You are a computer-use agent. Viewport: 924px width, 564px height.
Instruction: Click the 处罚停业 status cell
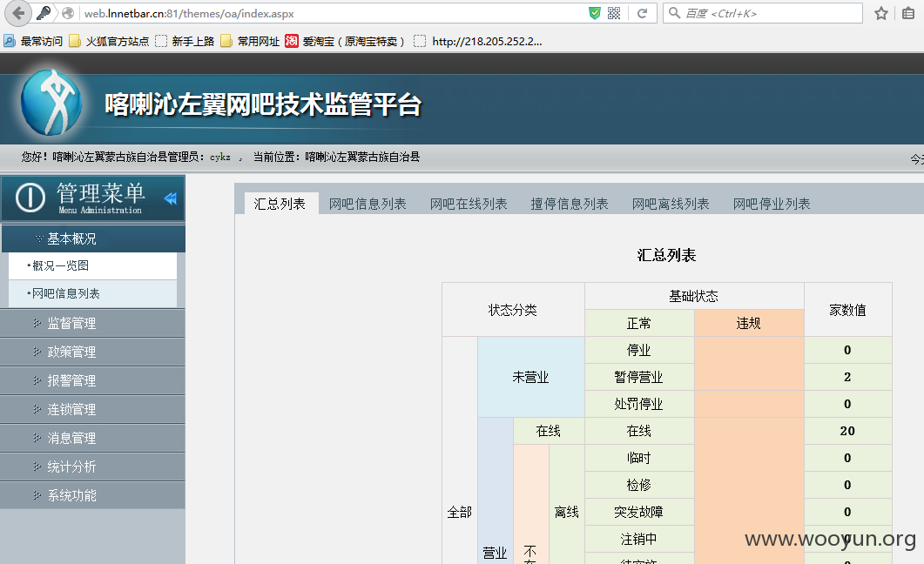pos(638,404)
